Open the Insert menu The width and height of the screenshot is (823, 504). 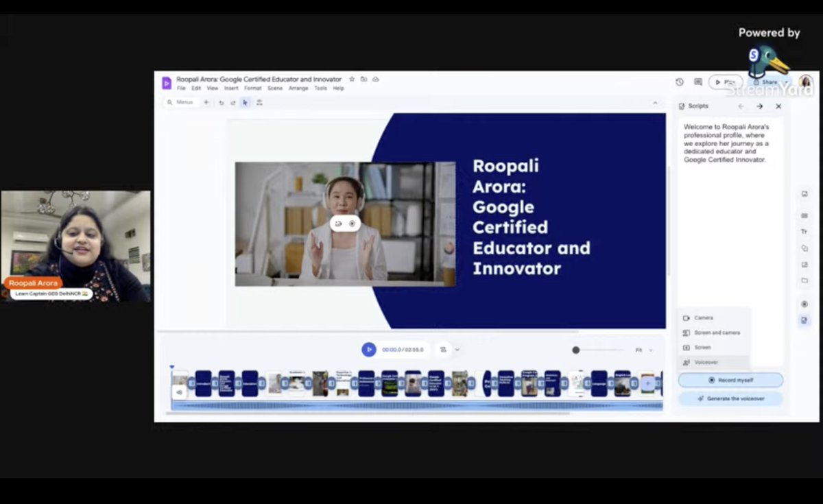point(231,88)
